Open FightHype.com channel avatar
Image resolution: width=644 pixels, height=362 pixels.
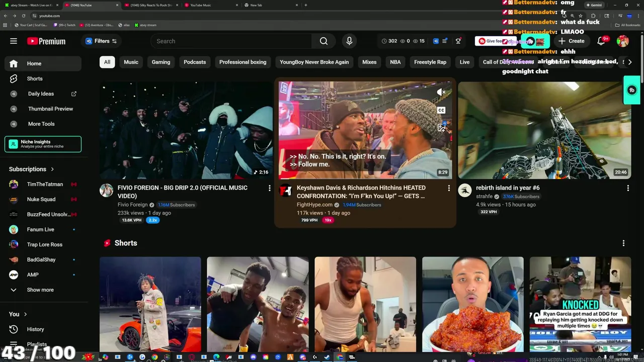pyautogui.click(x=285, y=191)
